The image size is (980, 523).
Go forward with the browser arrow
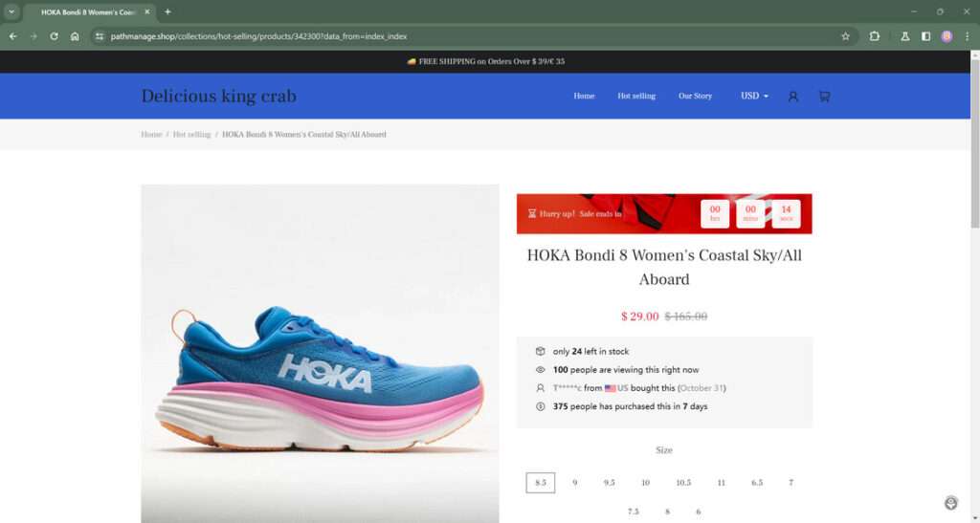pyautogui.click(x=33, y=36)
